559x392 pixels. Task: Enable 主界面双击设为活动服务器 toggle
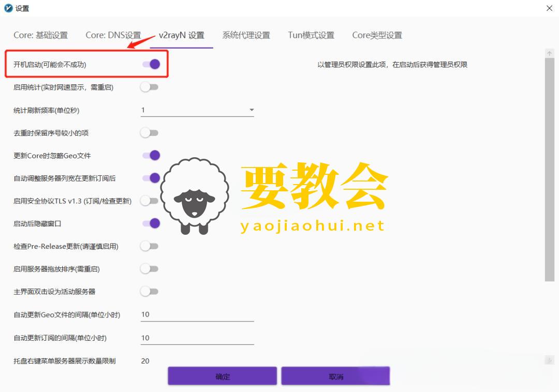[x=150, y=292]
